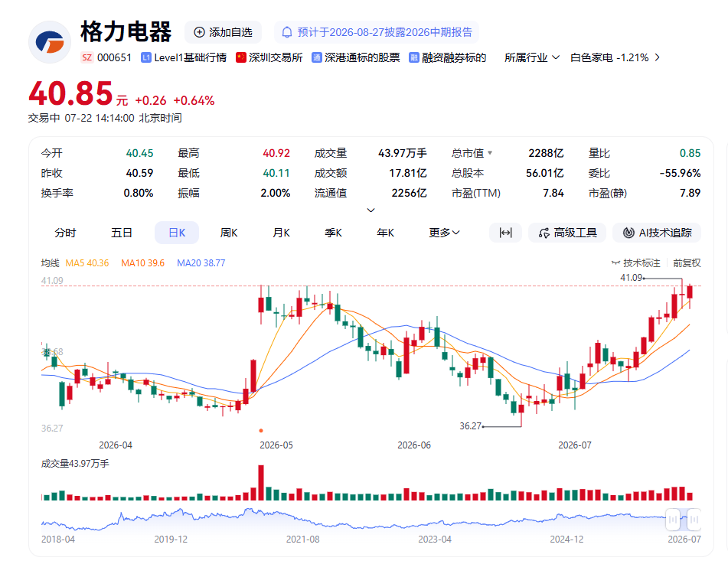Click the orange event dot below the chart

coord(261,431)
